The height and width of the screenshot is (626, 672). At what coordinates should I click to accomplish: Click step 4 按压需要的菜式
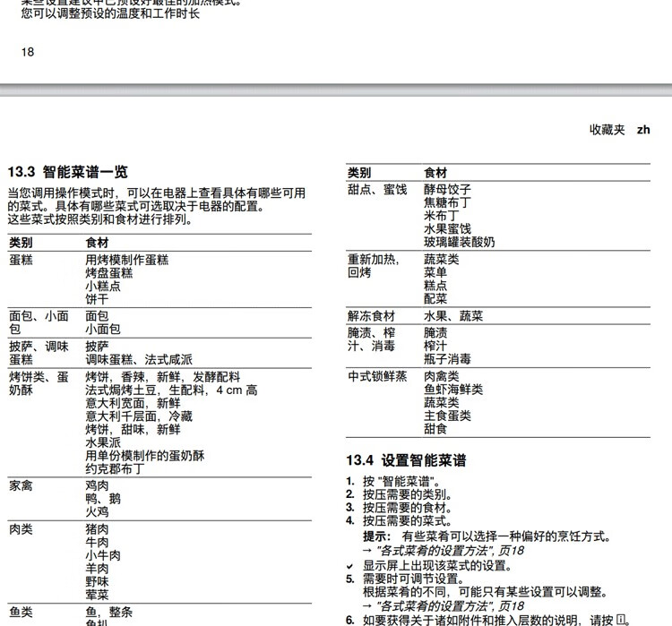pos(400,521)
